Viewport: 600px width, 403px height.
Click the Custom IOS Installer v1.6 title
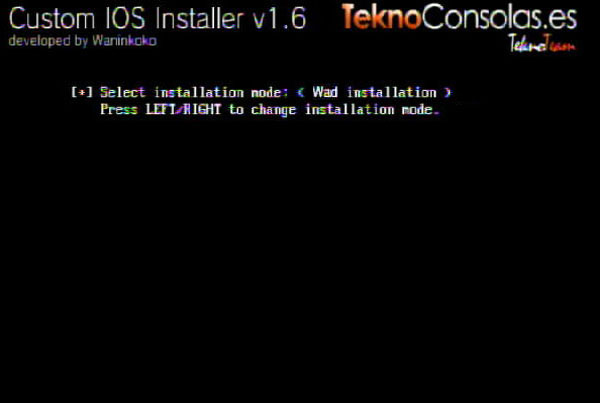pos(157,18)
